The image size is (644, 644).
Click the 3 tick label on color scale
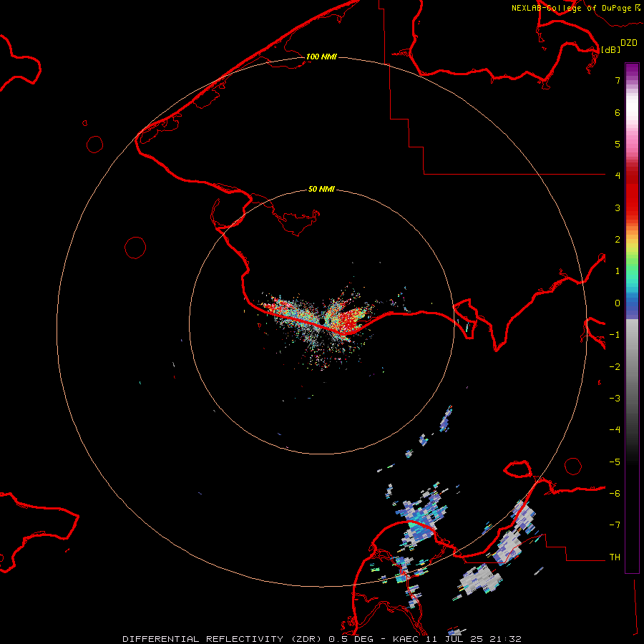click(x=618, y=208)
